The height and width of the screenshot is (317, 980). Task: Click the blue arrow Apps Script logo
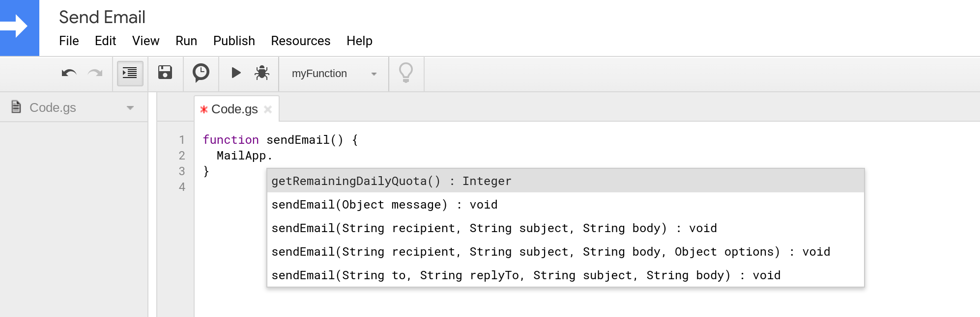click(x=19, y=27)
